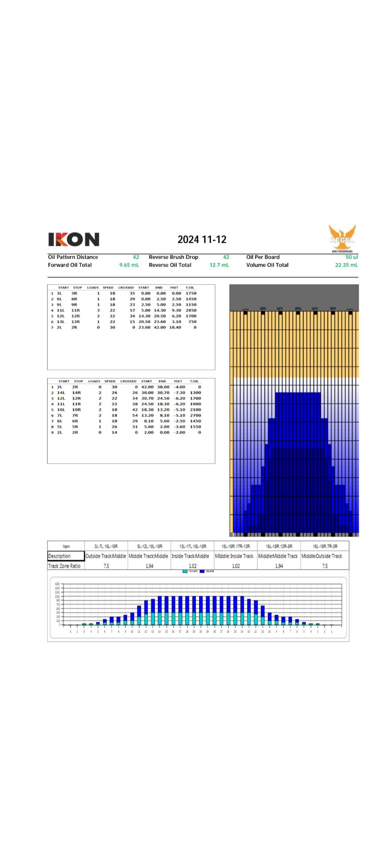This screenshot has height=868, width=372.
Task: Click the 13L-17L:18L-18R column header
Action: point(192,546)
